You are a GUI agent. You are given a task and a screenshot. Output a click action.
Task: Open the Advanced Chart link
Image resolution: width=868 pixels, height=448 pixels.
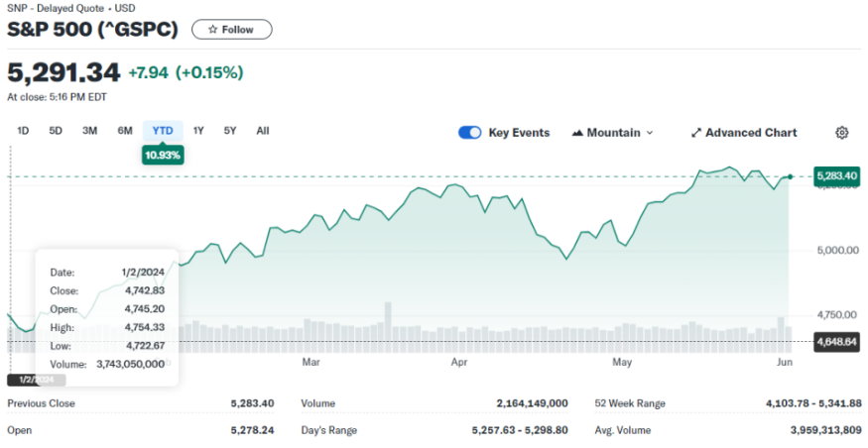point(744,133)
